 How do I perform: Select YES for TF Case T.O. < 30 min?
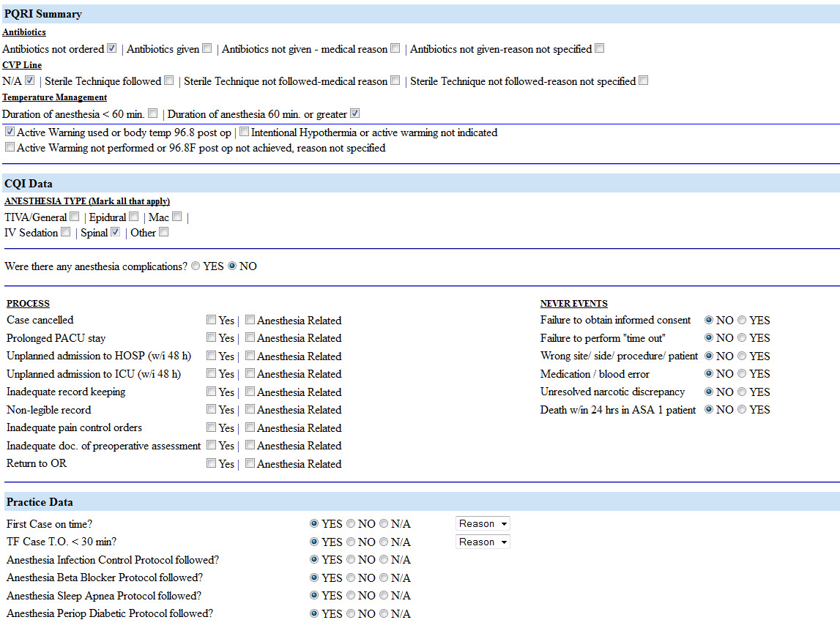[x=314, y=542]
